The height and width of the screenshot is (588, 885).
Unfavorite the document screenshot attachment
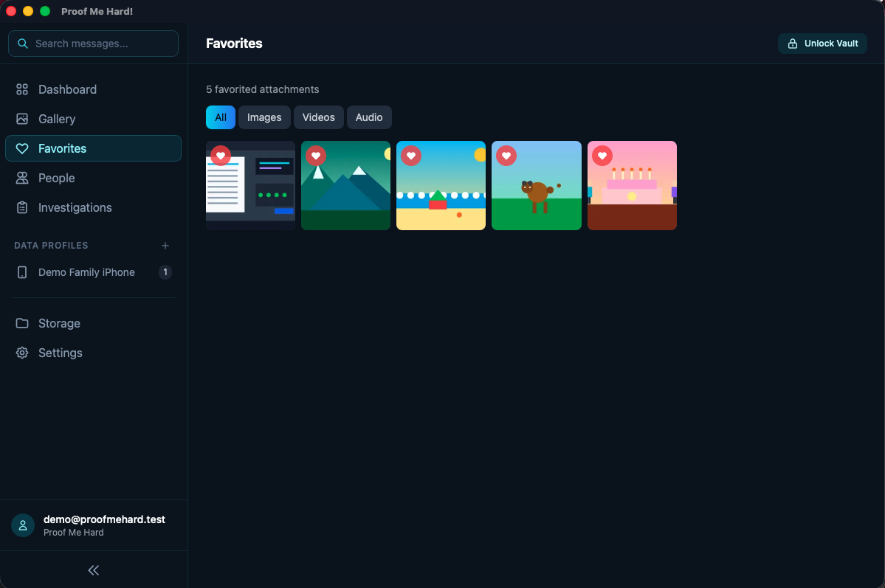click(221, 156)
